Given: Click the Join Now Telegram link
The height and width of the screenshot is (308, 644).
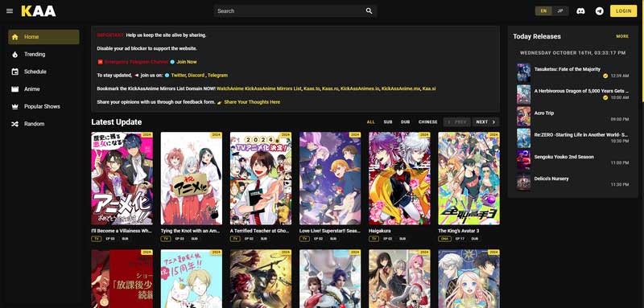Looking at the screenshot, I should click(187, 62).
